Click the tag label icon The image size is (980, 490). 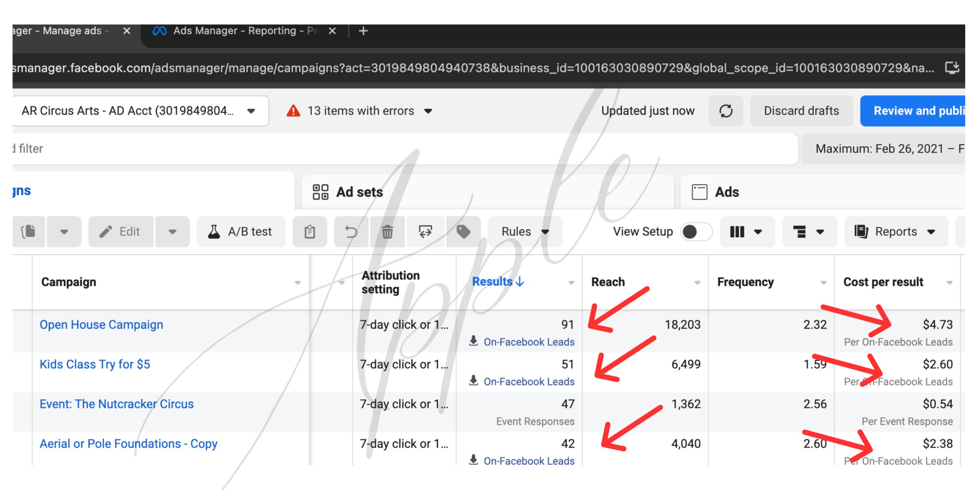click(x=463, y=232)
